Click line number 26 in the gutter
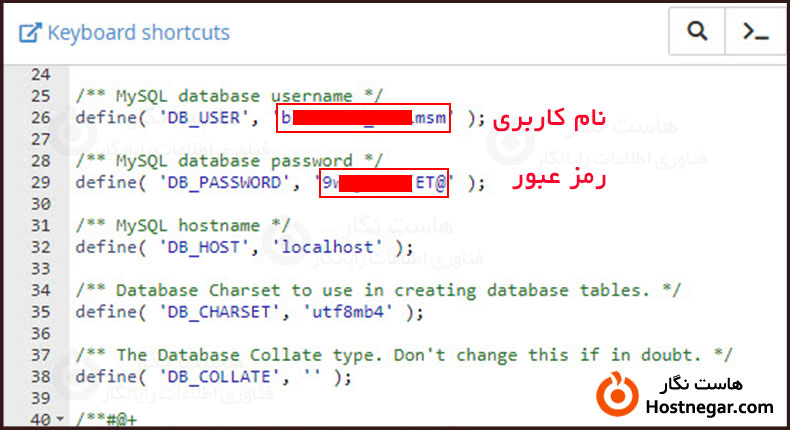 [39, 118]
